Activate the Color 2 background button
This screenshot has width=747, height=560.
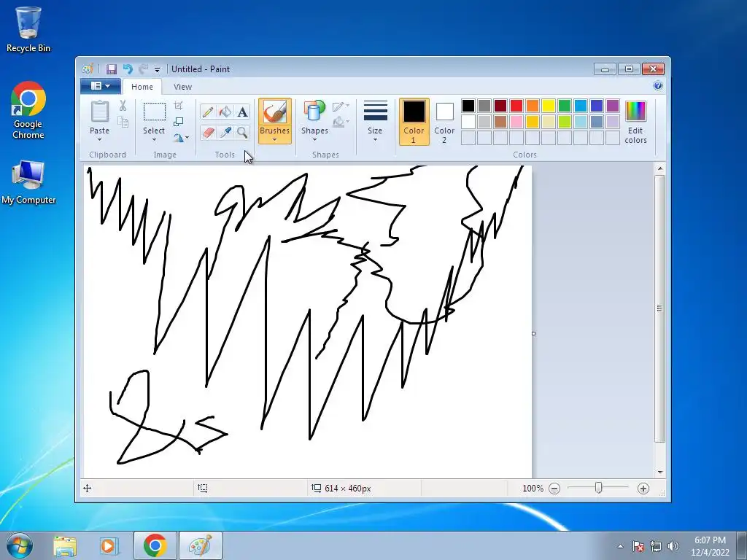pyautogui.click(x=444, y=122)
